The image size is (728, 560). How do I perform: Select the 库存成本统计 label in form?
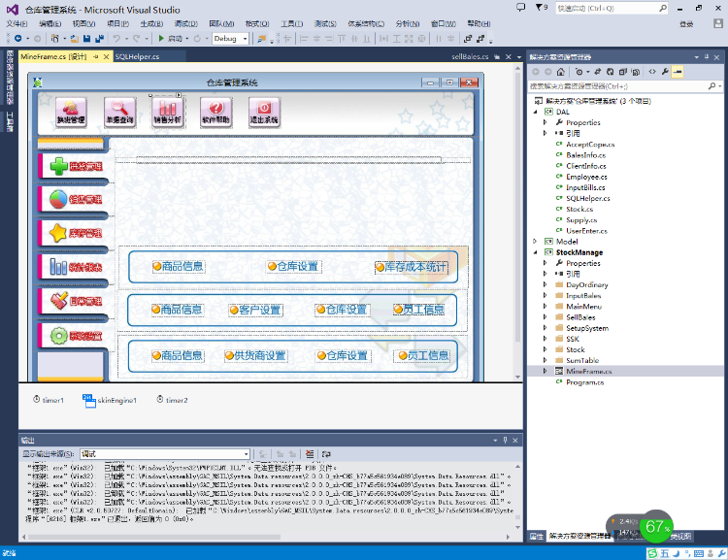(412, 267)
